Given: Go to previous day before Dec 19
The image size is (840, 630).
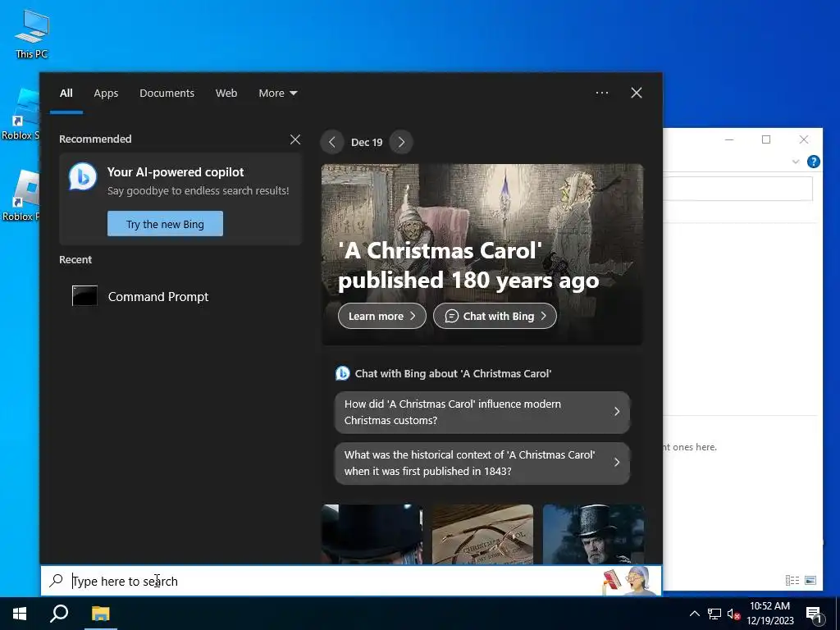Looking at the screenshot, I should click(332, 142).
